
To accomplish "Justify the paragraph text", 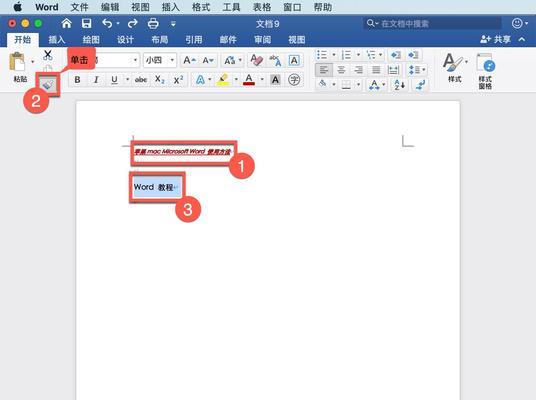I will [376, 70].
